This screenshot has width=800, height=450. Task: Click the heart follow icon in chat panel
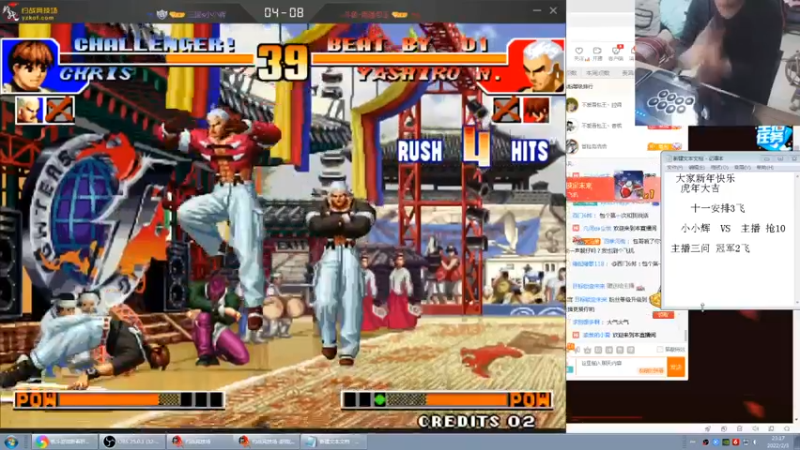pos(579,52)
